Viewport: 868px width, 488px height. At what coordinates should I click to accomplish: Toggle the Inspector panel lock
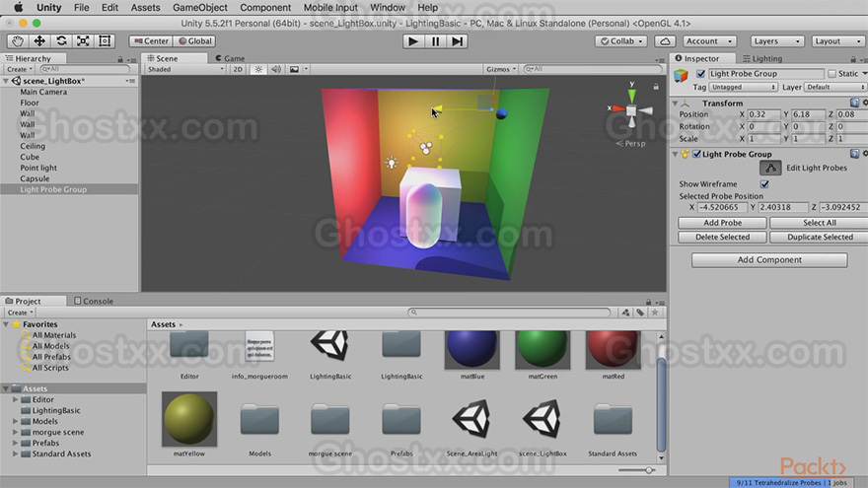(852, 59)
